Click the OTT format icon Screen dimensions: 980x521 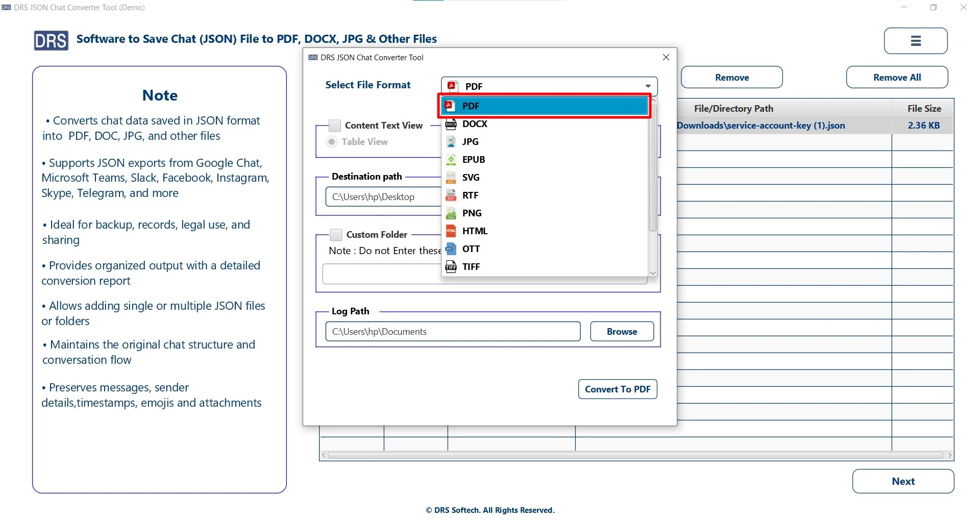(451, 249)
